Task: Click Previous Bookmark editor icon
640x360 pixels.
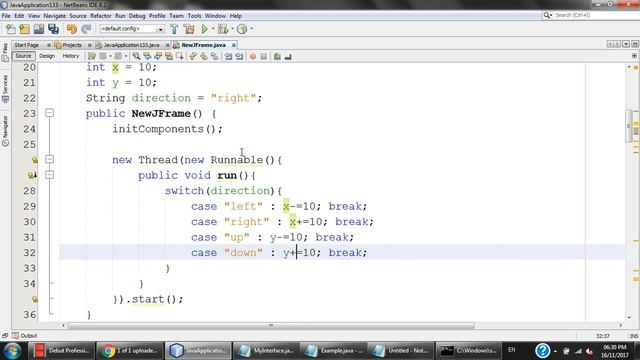Action: pyautogui.click(x=193, y=56)
